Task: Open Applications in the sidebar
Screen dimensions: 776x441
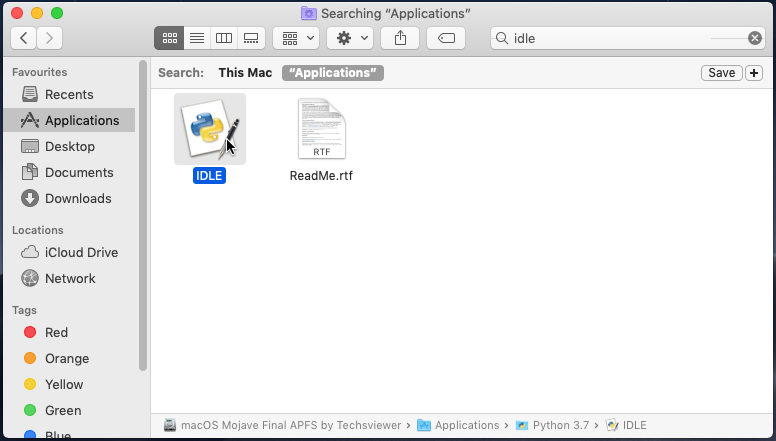Action: click(69, 120)
